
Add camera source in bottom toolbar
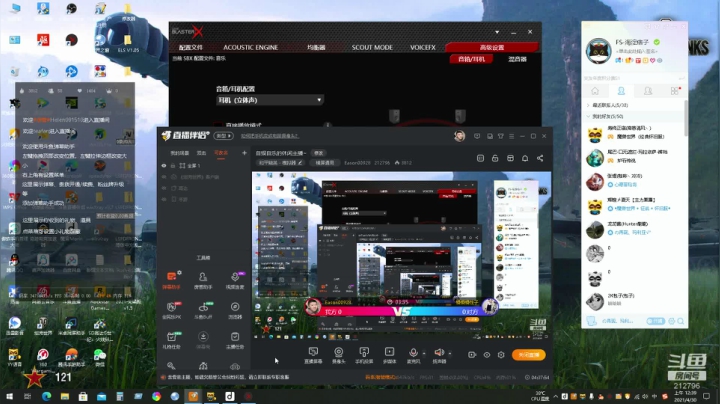pos(338,355)
